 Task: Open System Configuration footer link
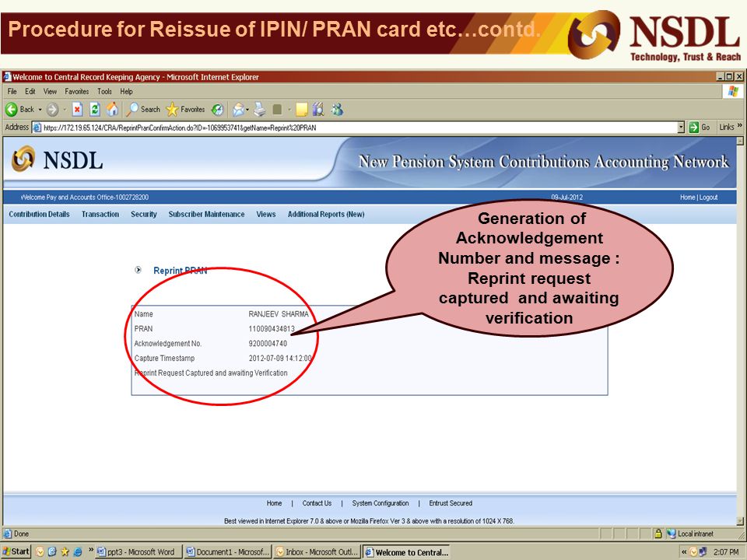coord(381,503)
